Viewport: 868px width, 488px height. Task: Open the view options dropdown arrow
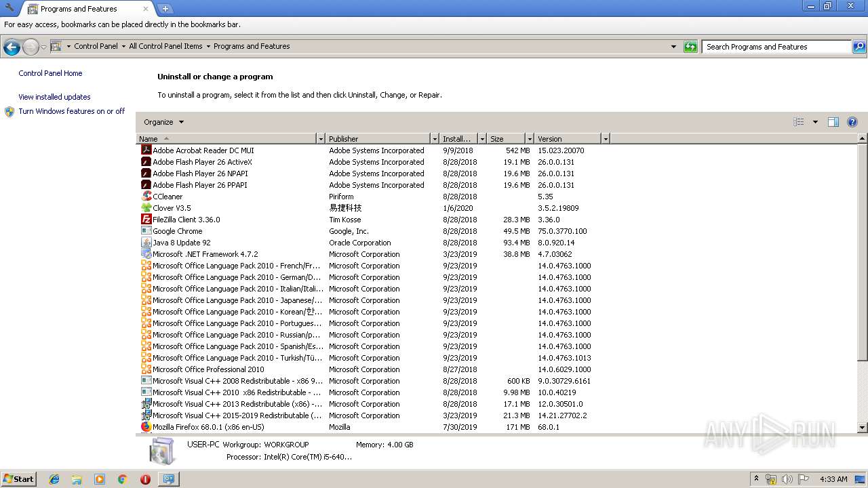[x=815, y=122]
